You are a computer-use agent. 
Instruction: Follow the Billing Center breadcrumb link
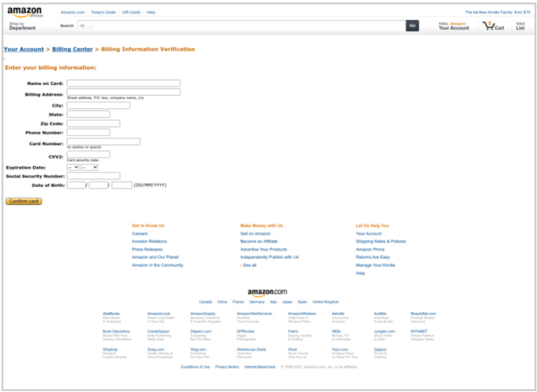72,49
